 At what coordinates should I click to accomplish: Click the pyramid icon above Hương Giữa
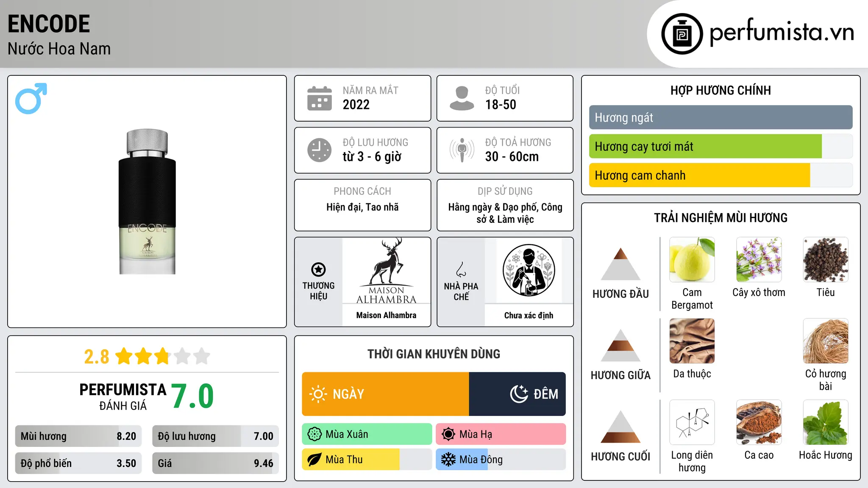(621, 345)
